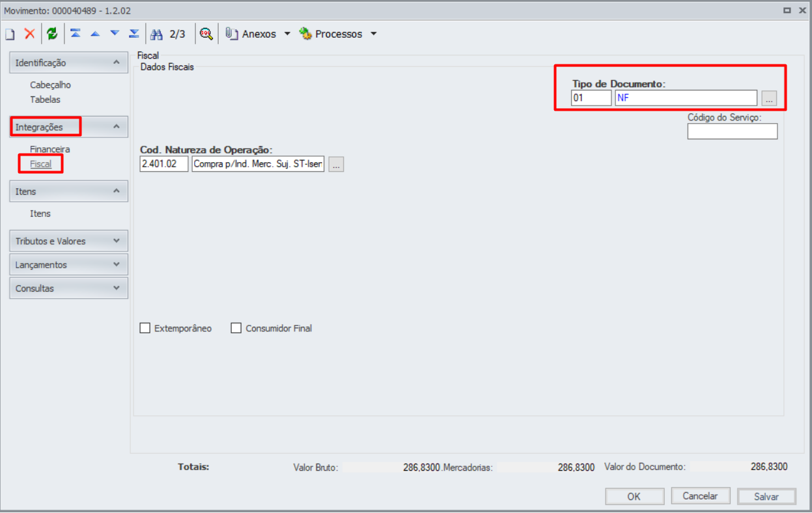Go to previous record up arrow
The height and width of the screenshot is (513, 812).
[x=95, y=33]
